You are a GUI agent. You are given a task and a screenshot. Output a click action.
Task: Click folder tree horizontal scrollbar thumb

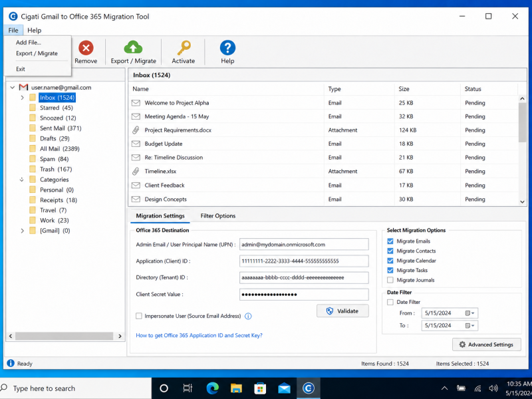point(64,336)
